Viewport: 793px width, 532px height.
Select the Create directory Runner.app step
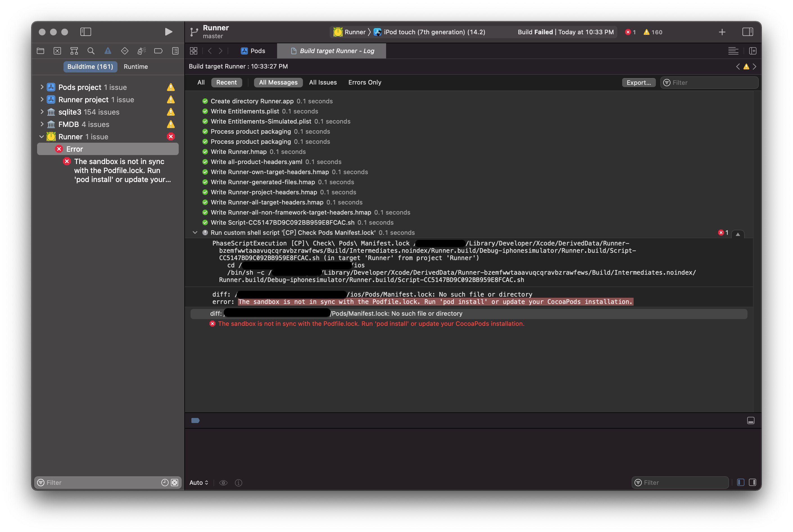[268, 101]
